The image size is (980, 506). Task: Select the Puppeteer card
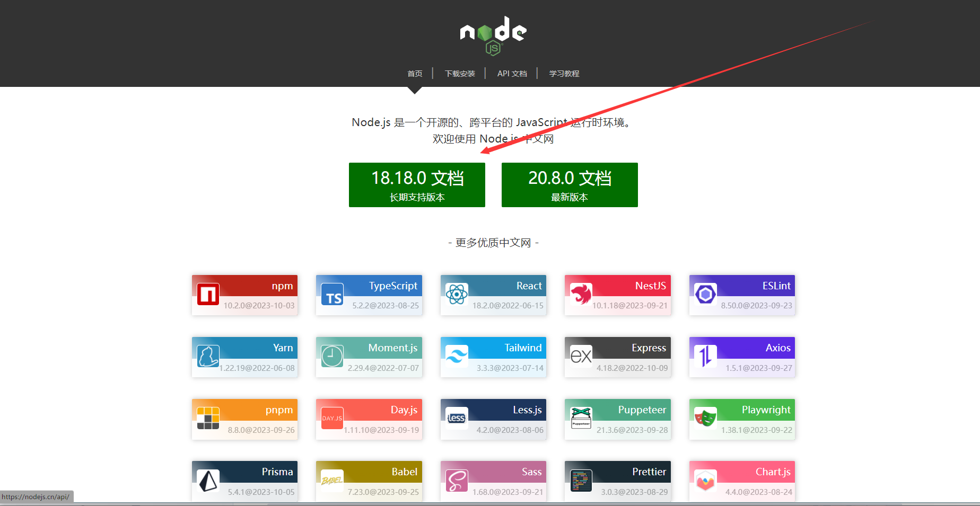point(618,419)
